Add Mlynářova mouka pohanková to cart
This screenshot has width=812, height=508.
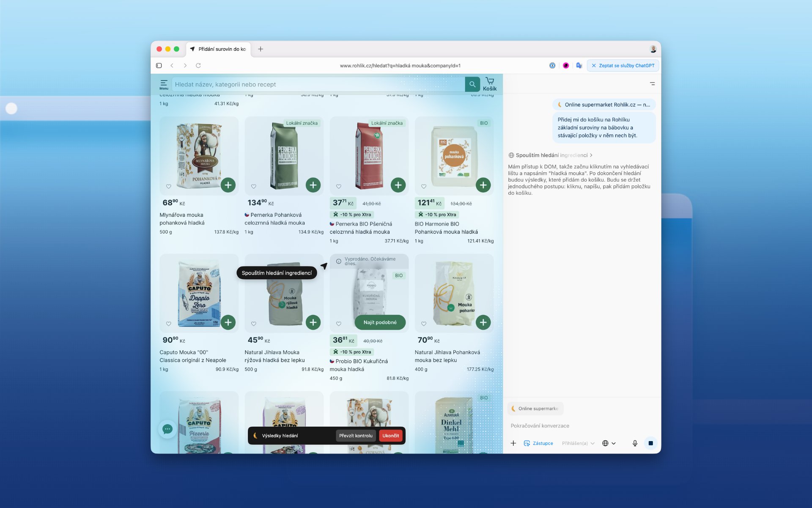228,185
